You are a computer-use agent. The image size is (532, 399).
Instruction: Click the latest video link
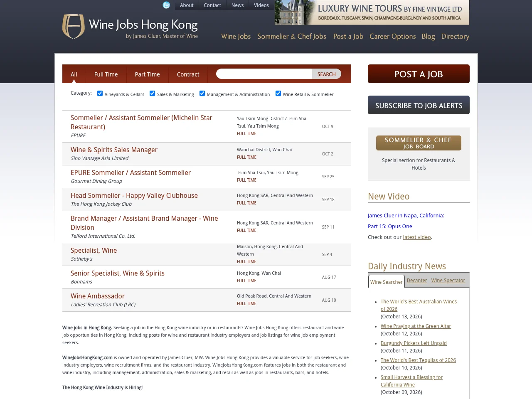coord(417,237)
